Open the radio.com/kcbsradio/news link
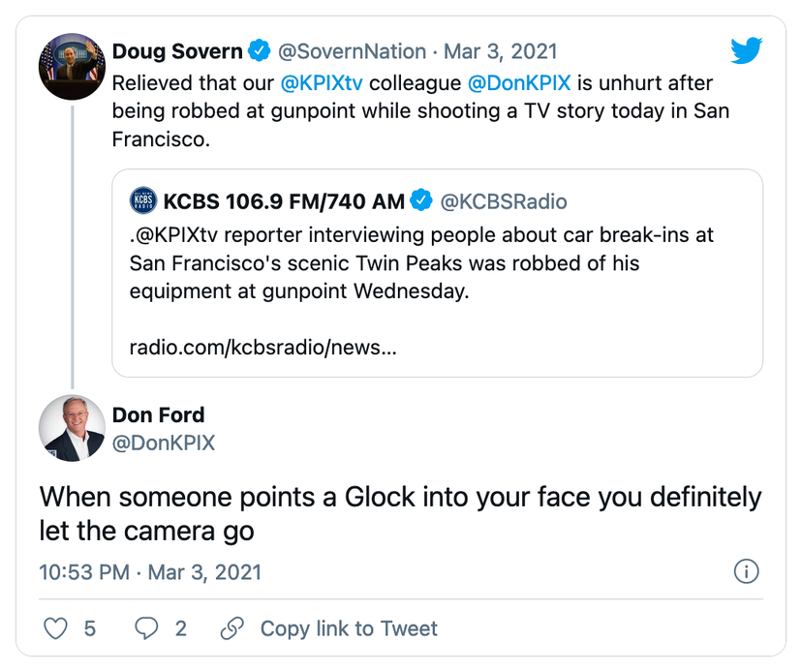802x672 pixels. tap(262, 347)
